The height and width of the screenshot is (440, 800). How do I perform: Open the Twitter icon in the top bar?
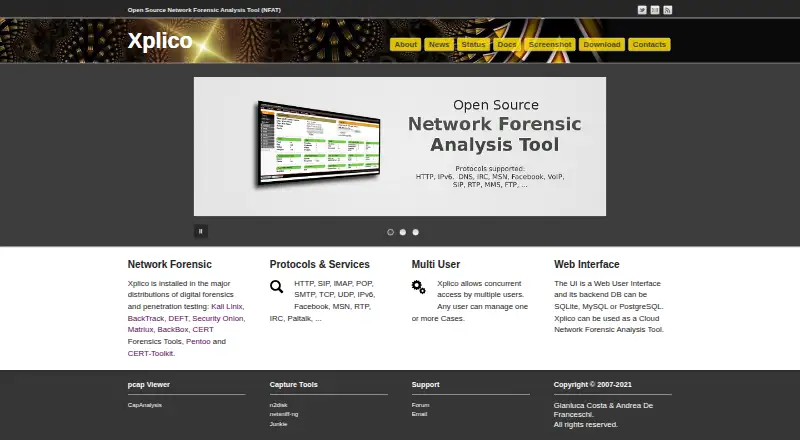click(x=642, y=10)
